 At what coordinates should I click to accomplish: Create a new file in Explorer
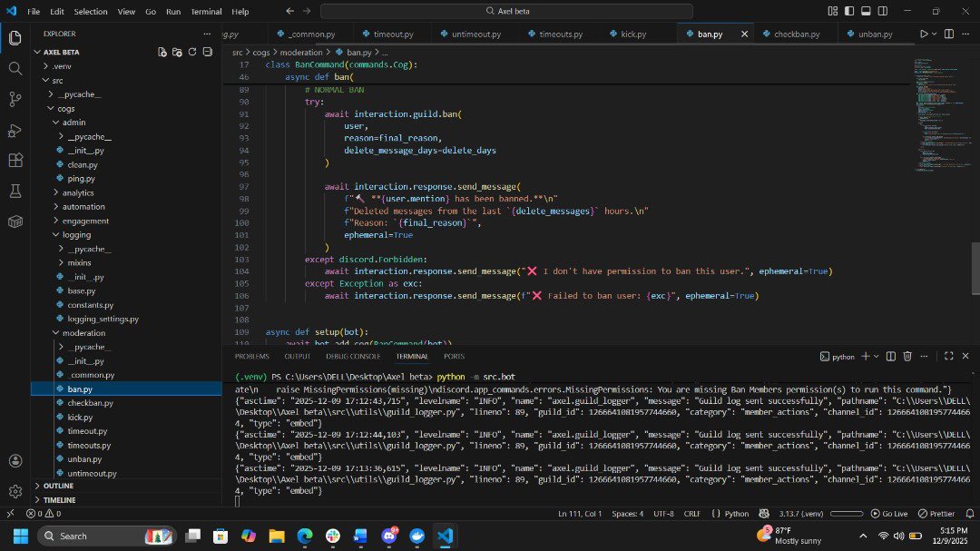pyautogui.click(x=162, y=52)
